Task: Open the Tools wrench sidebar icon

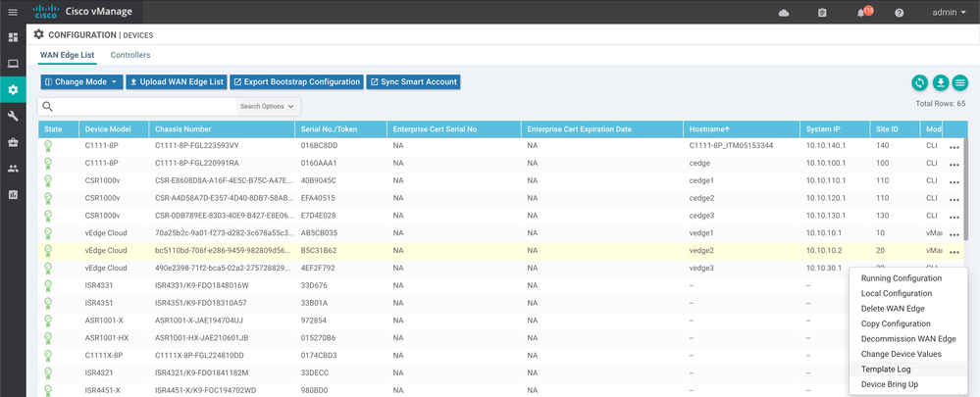Action: click(x=13, y=116)
